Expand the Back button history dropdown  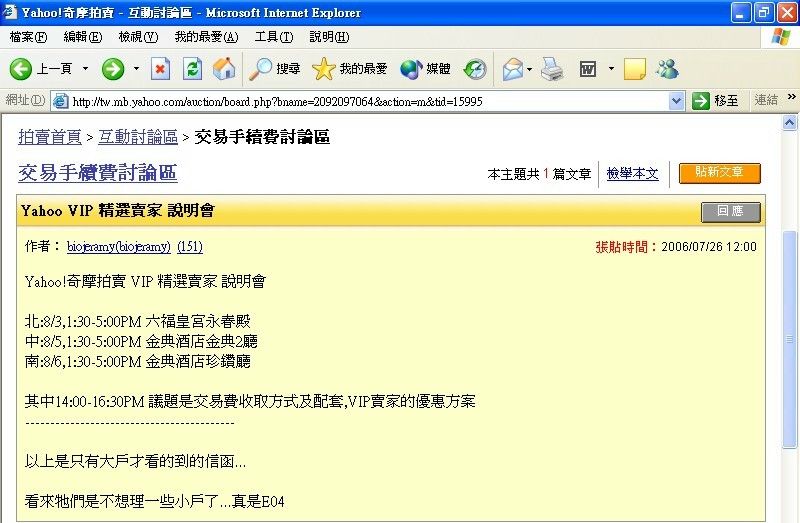[x=85, y=69]
